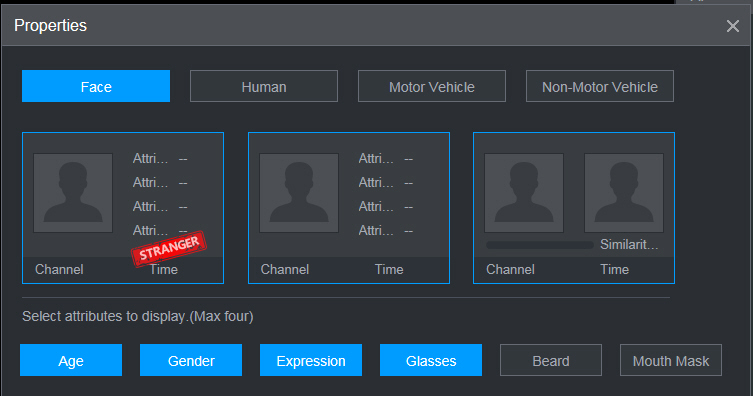Go to the Non-Motor Vehicle tab
The width and height of the screenshot is (753, 396).
pos(600,86)
